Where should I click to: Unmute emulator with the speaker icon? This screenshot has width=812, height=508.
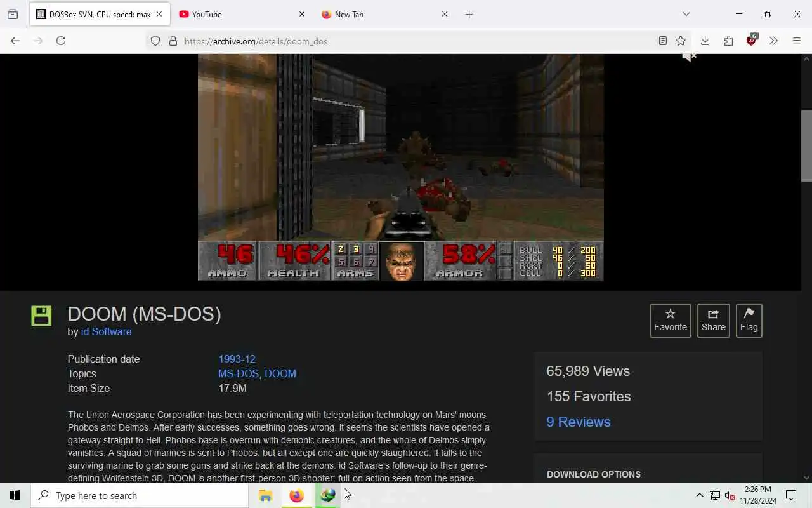pyautogui.click(x=689, y=57)
